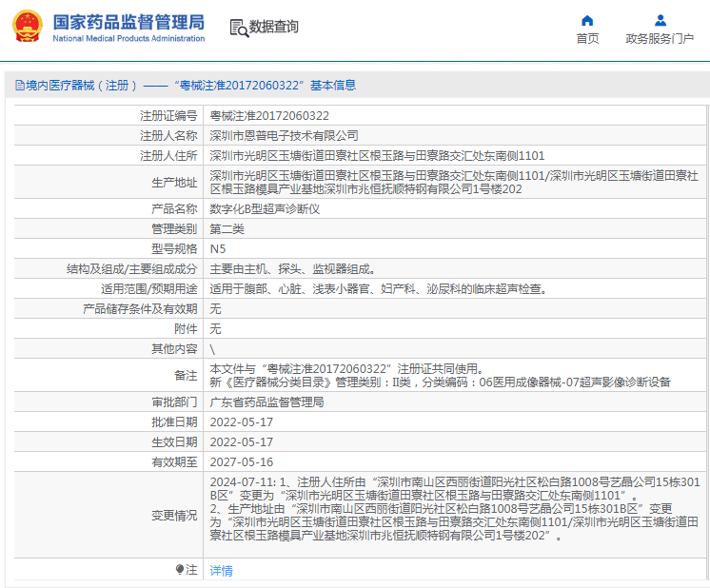Open 数据查询 search icon
This screenshot has width=710, height=588.
click(x=239, y=28)
